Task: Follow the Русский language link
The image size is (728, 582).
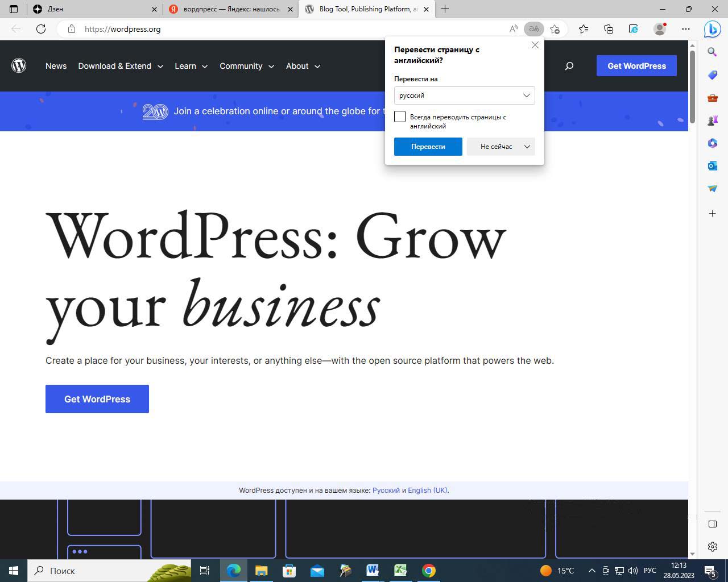Action: [x=386, y=490]
